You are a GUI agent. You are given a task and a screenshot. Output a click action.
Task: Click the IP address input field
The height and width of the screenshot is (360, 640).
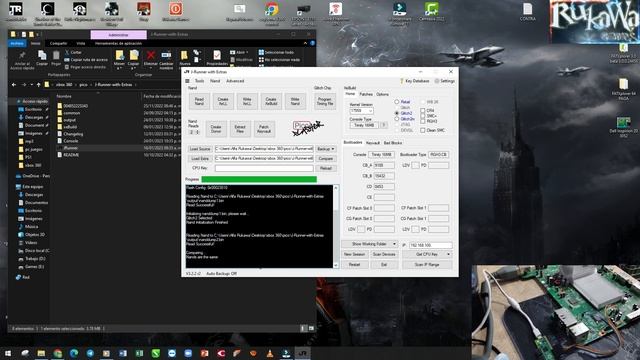(x=431, y=245)
